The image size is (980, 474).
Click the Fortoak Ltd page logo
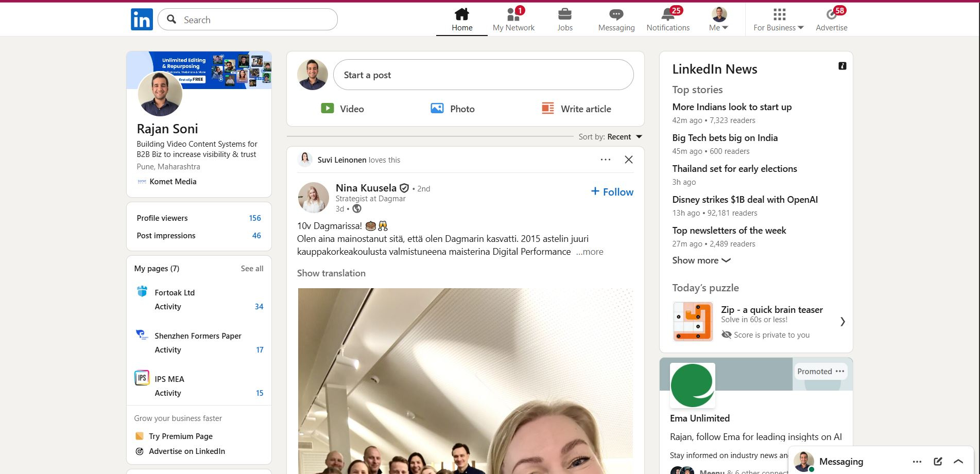[x=142, y=291]
